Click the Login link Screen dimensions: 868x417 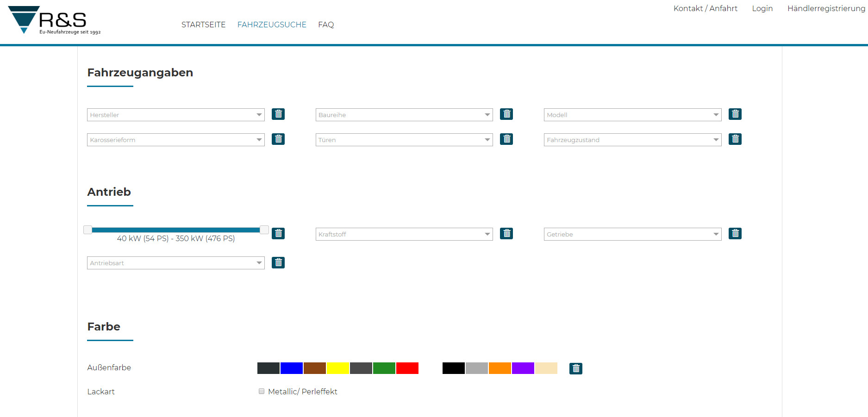click(762, 8)
